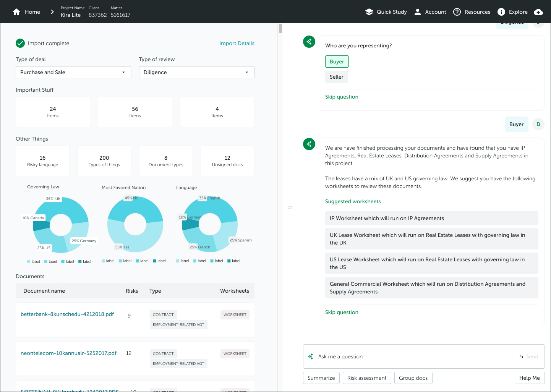This screenshot has height=392, width=551.
Task: Click the Explore info icon
Action: pyautogui.click(x=501, y=12)
